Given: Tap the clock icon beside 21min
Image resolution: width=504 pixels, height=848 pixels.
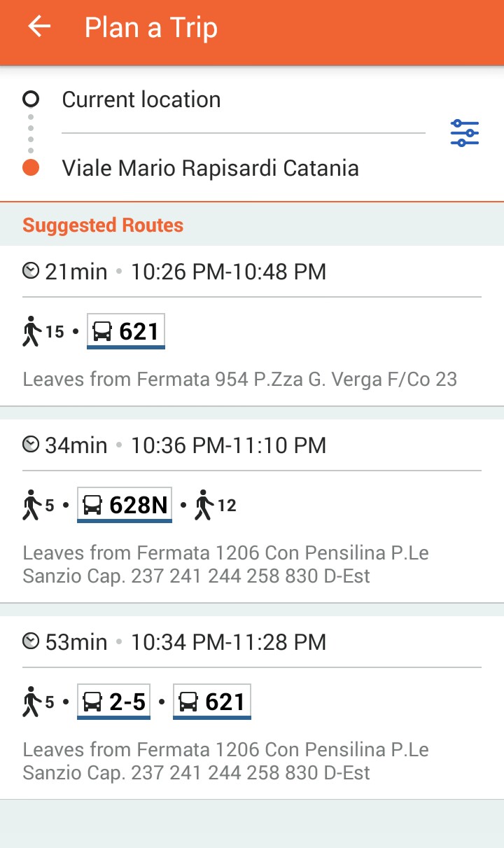Looking at the screenshot, I should tap(31, 271).
